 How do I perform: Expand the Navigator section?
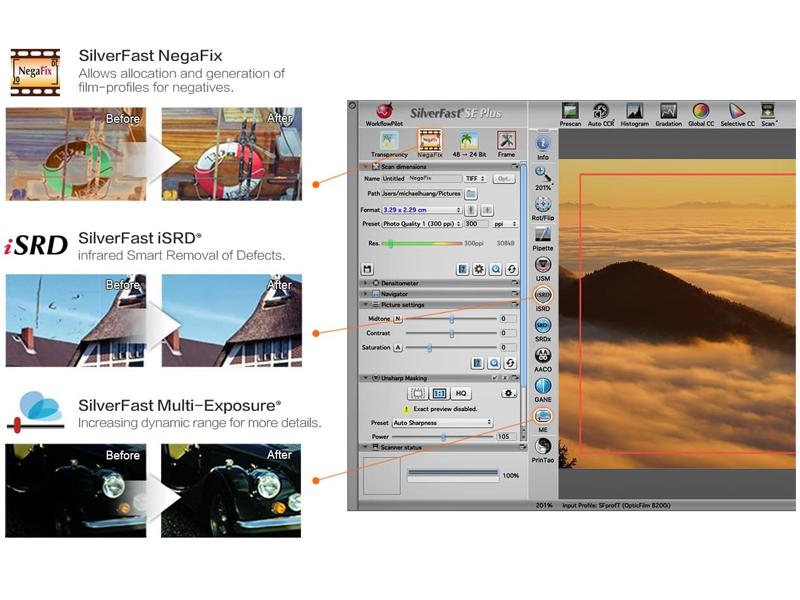click(366, 294)
